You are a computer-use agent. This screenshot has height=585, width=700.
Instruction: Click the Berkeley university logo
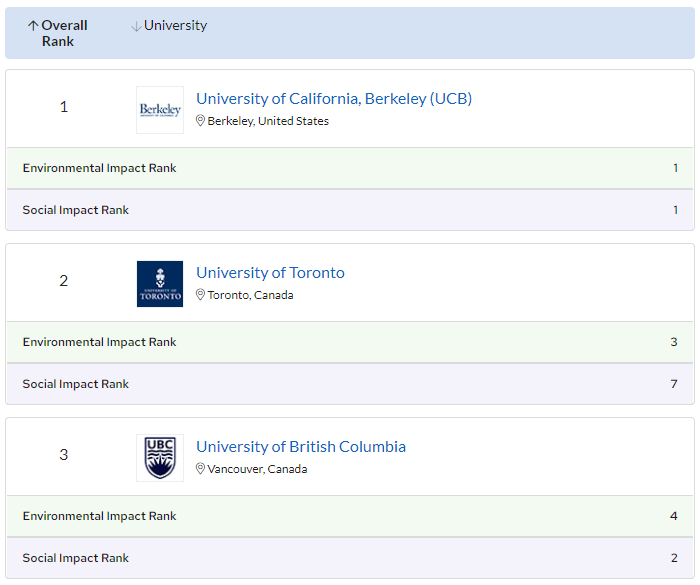tap(160, 110)
